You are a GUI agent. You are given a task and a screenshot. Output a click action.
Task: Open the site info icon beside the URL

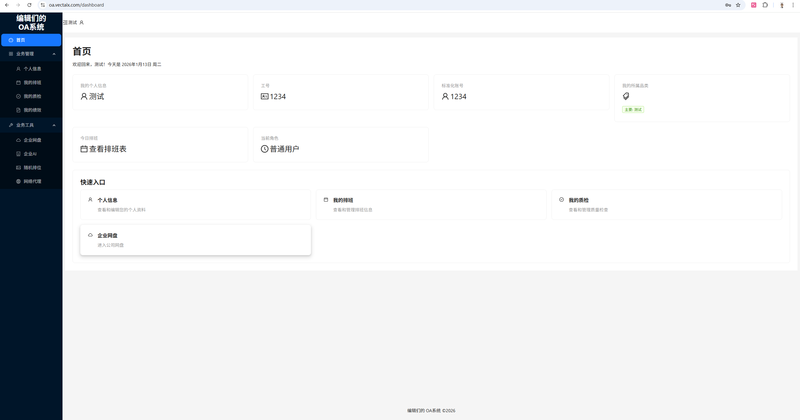coord(43,5)
